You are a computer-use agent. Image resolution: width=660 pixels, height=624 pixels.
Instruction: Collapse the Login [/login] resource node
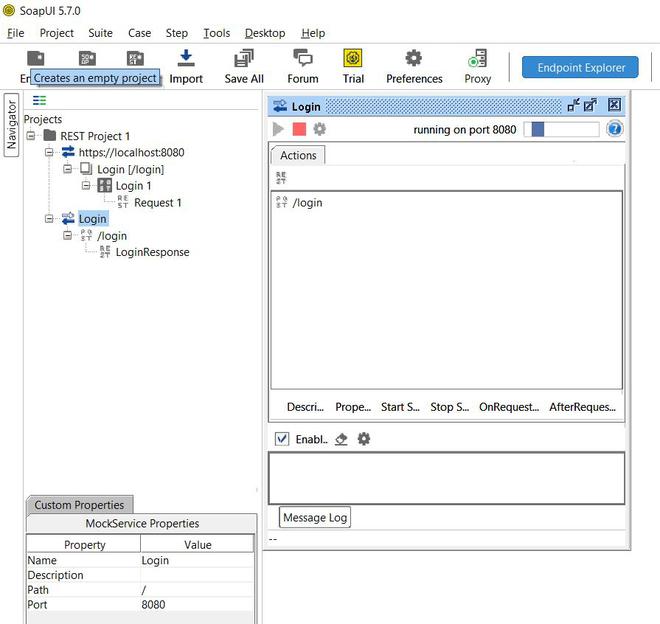[67, 169]
